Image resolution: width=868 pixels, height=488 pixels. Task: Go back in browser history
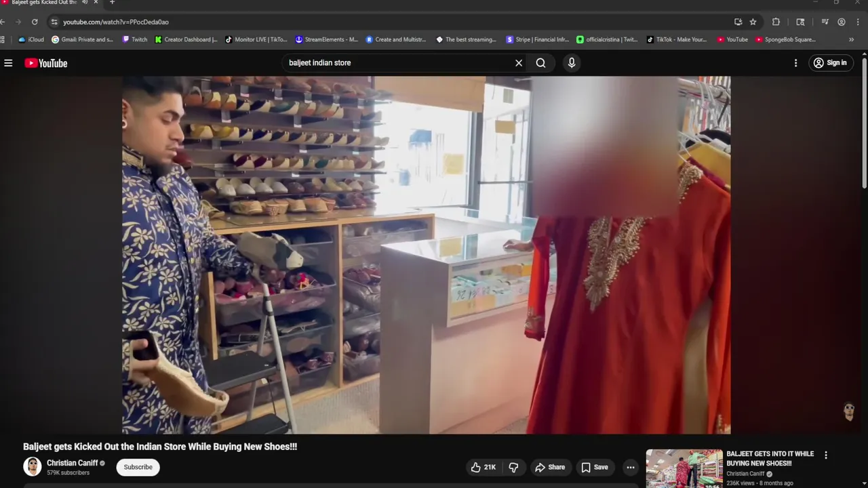(x=3, y=22)
